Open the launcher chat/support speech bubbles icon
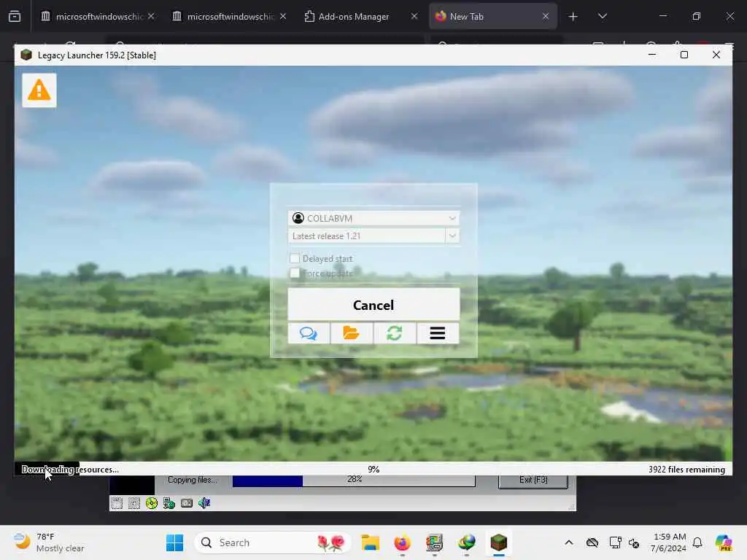This screenshot has height=560, width=747. point(309,332)
